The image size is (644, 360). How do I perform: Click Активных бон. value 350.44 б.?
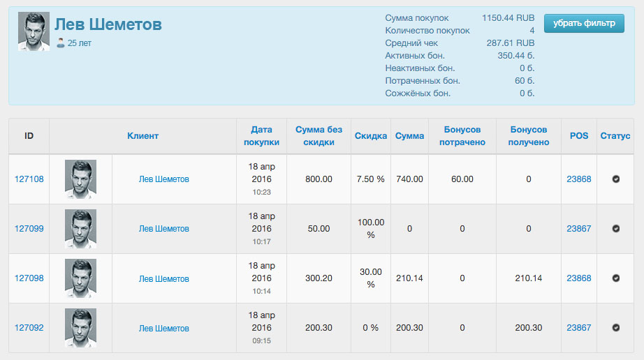point(516,55)
